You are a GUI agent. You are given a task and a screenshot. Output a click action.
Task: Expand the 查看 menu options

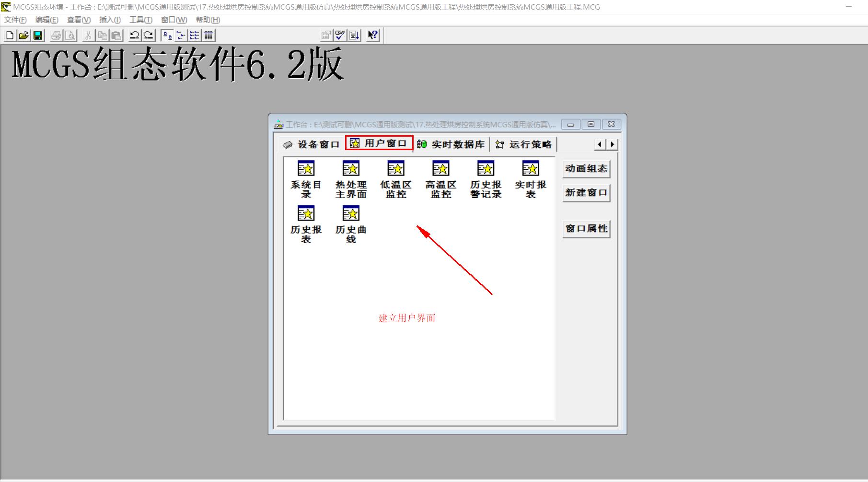pos(77,20)
